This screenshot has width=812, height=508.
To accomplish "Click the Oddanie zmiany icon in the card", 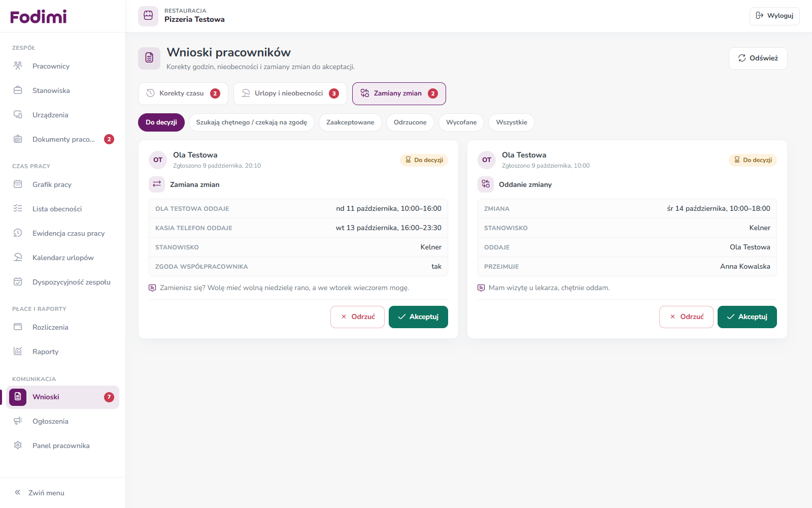I will tap(486, 184).
